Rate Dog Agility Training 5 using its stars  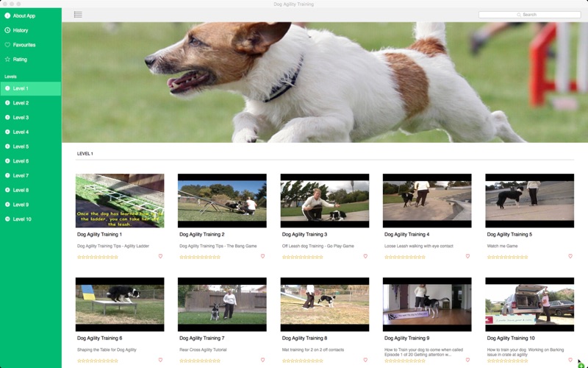507,257
